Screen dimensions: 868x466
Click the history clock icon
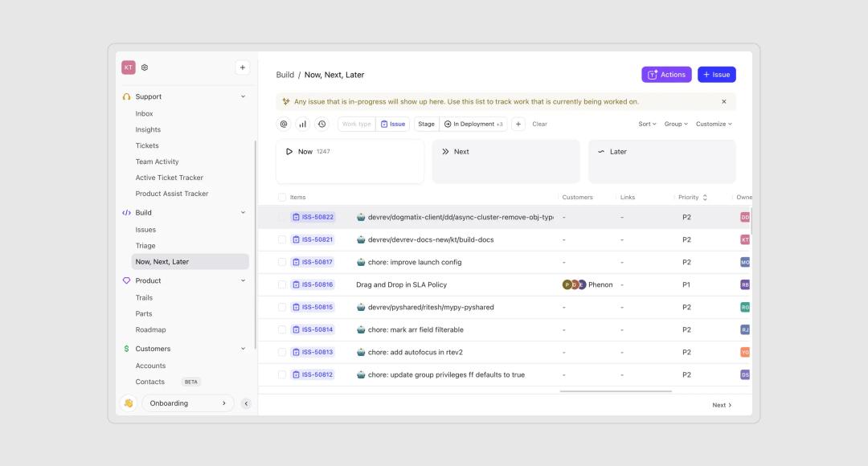[x=321, y=124]
